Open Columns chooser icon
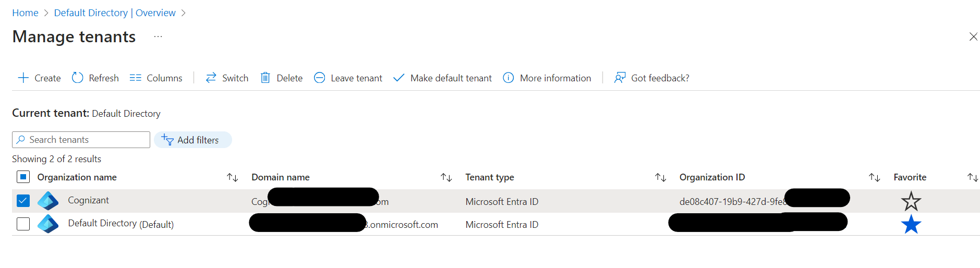Image resolution: width=980 pixels, height=268 pixels. pyautogui.click(x=135, y=78)
